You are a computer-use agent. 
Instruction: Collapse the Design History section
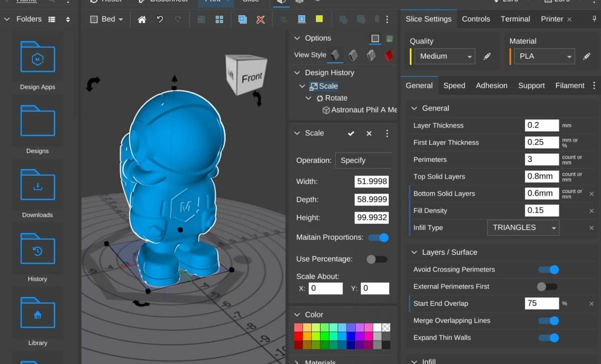point(297,73)
